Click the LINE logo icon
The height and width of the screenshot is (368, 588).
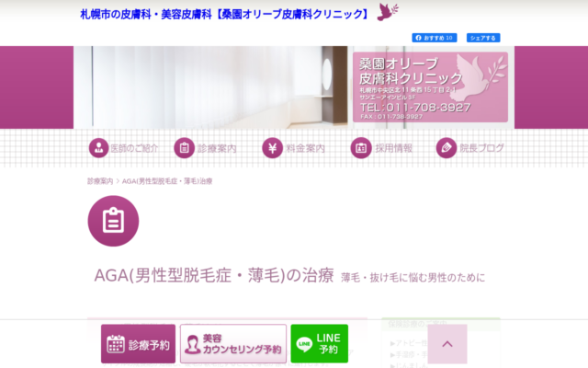pyautogui.click(x=303, y=345)
